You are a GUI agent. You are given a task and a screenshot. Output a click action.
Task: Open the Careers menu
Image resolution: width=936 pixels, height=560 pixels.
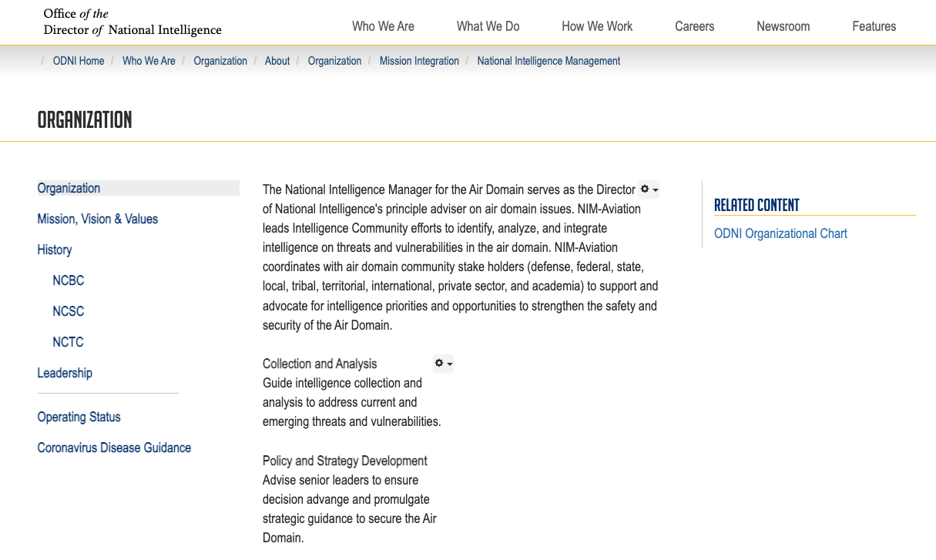tap(695, 26)
